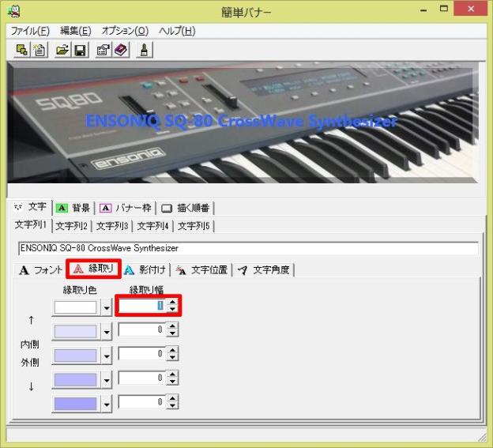Click the third outline width field

coord(141,354)
